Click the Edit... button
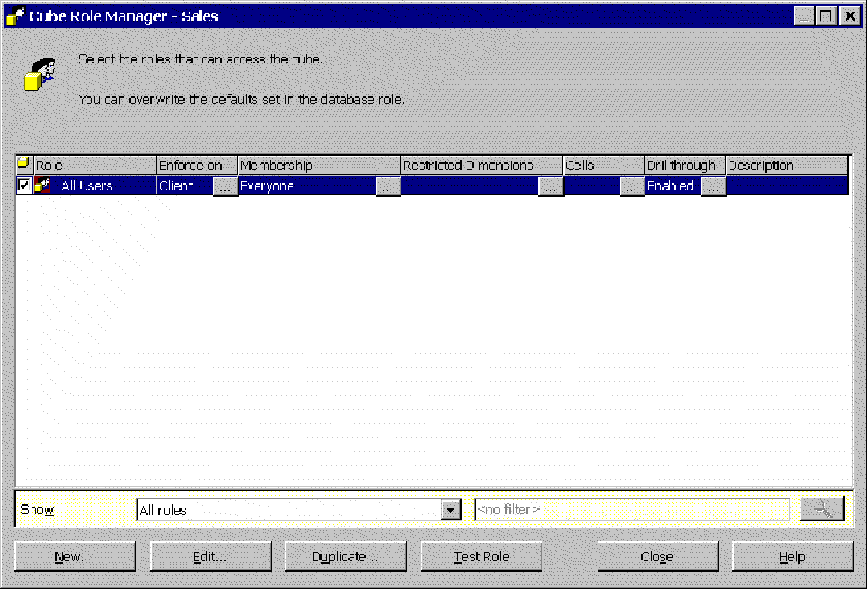This screenshot has height=590, width=868. (210, 557)
